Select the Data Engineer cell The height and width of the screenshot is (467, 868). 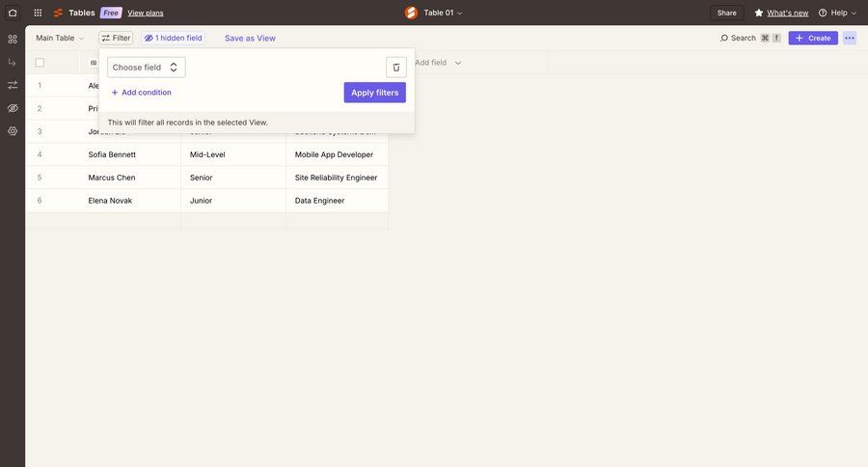(x=338, y=201)
